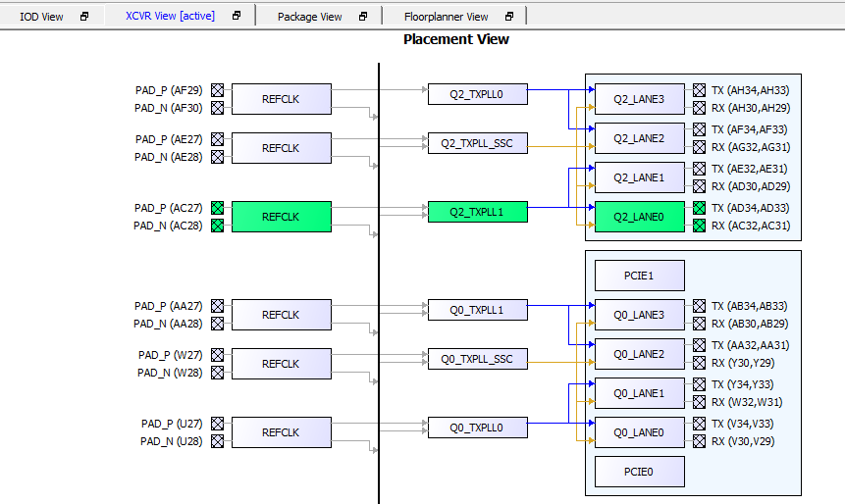Click the PAD_N (U28) pin icon
This screenshot has width=845, height=504.
(217, 441)
